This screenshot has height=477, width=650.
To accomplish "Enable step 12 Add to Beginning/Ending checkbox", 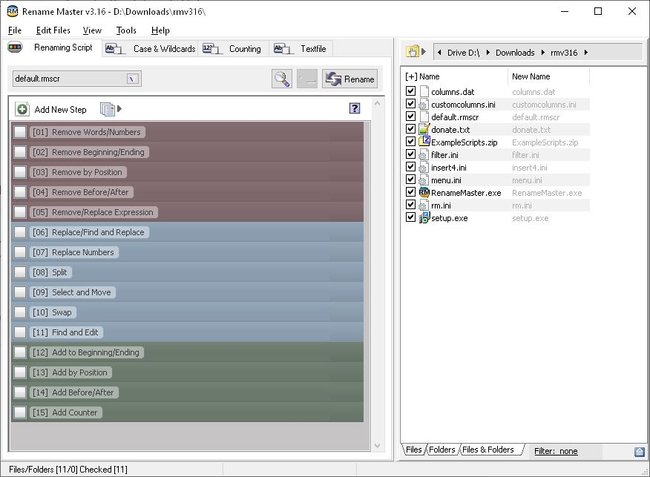I will [x=20, y=352].
